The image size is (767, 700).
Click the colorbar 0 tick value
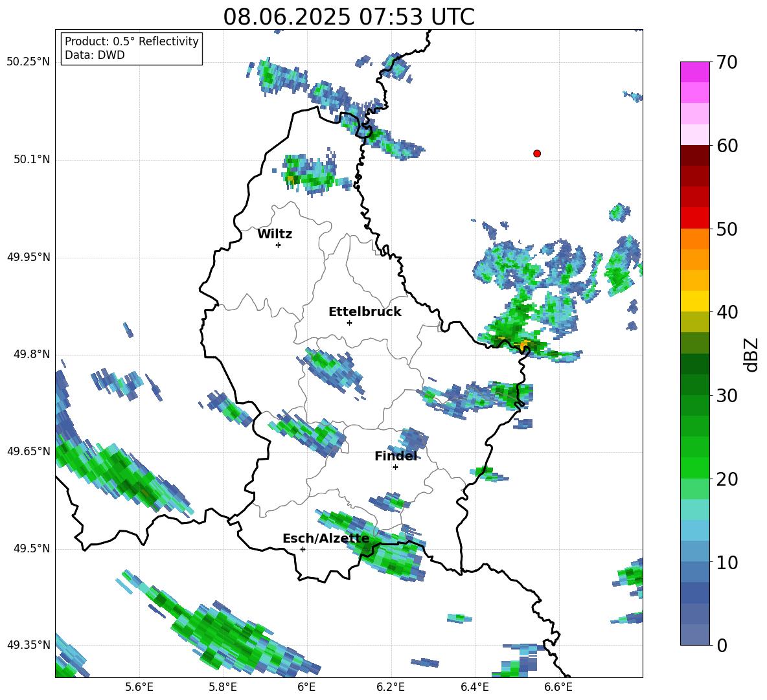(x=722, y=645)
